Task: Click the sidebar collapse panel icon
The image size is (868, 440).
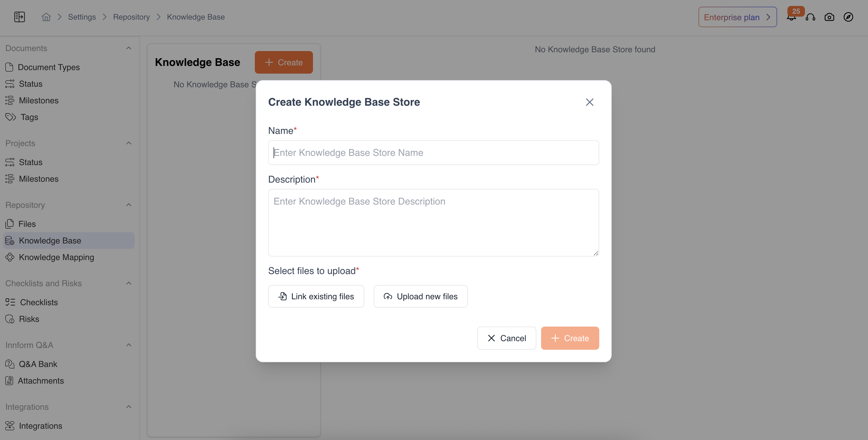Action: (20, 17)
